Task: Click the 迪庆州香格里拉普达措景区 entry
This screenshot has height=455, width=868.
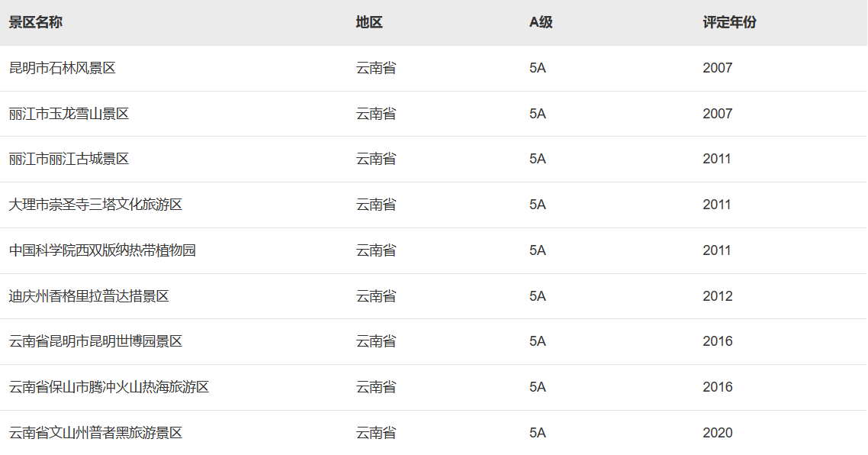Action: click(89, 296)
